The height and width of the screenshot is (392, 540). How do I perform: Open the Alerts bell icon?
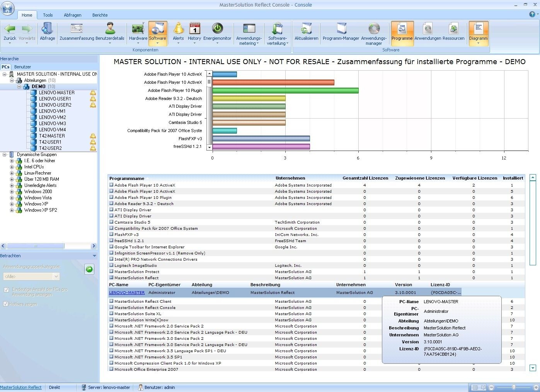[x=178, y=29]
